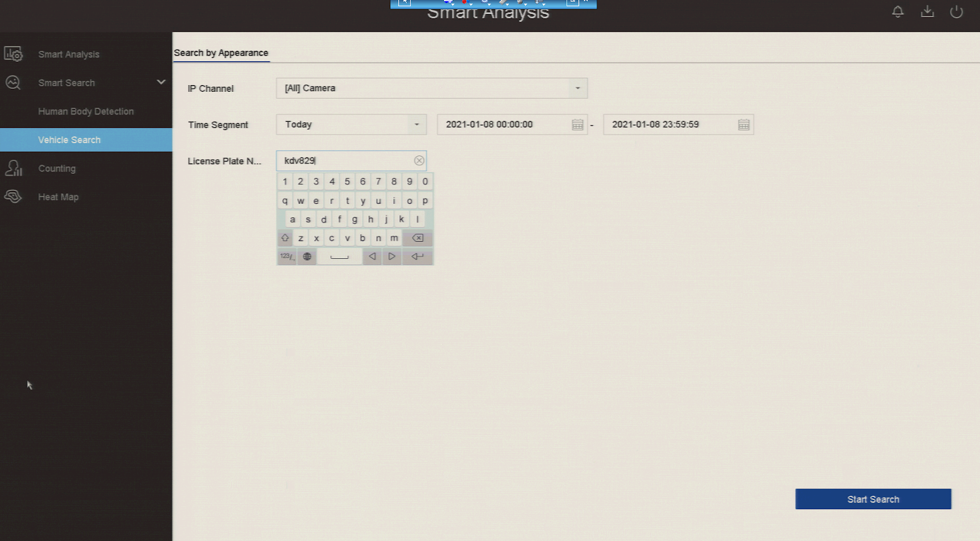Image resolution: width=980 pixels, height=541 pixels.
Task: Tap the letter k key
Action: coord(402,219)
